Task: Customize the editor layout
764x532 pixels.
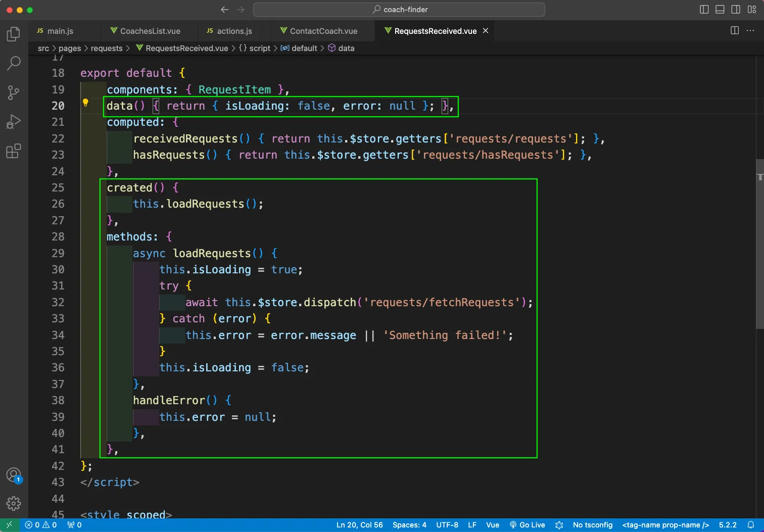Action: [x=752, y=10]
